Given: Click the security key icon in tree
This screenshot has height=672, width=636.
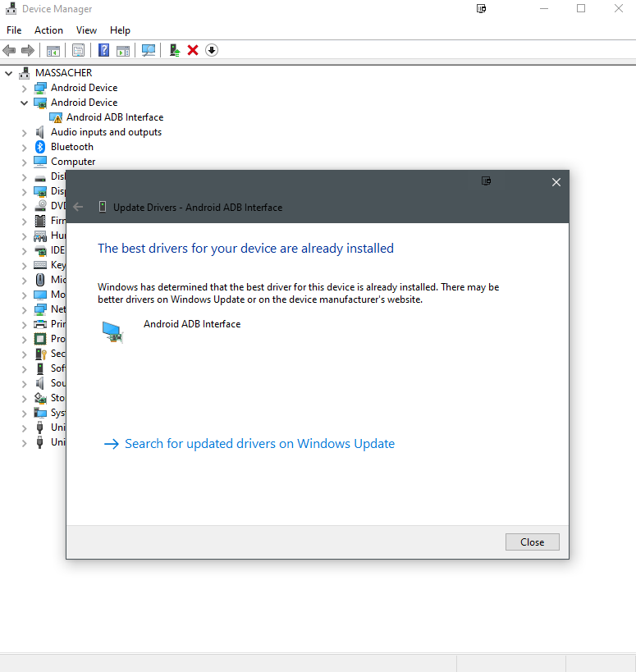Looking at the screenshot, I should 41,354.
